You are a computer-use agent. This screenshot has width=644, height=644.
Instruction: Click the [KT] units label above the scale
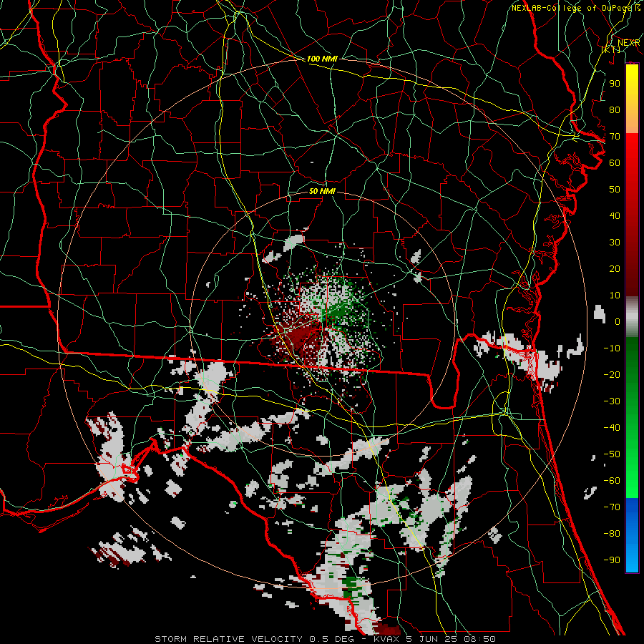coord(611,49)
